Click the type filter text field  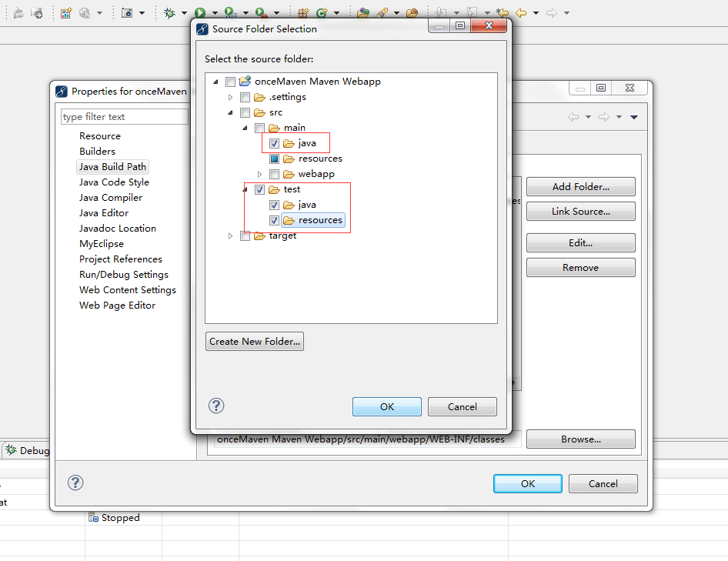pyautogui.click(x=124, y=117)
